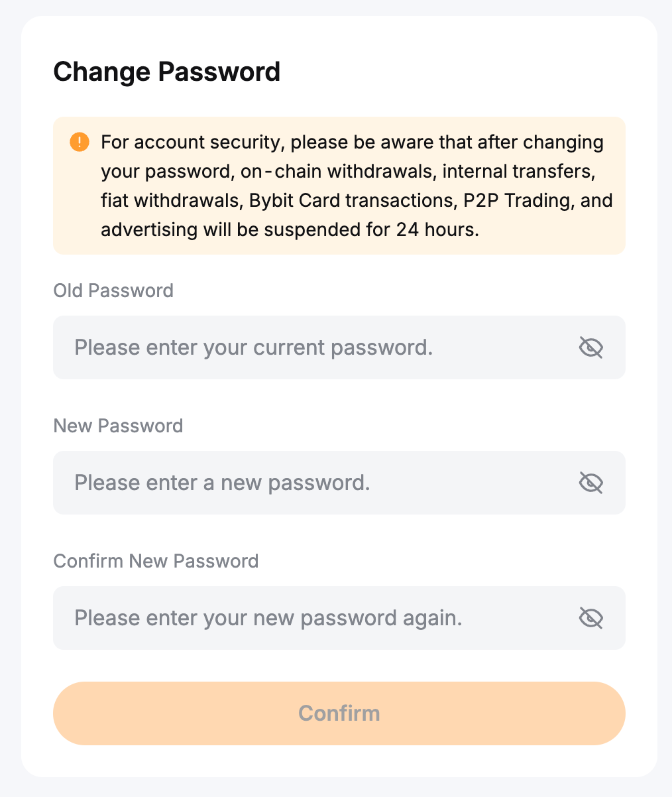Click the Confirm New Password label
This screenshot has width=672, height=797.
point(156,561)
